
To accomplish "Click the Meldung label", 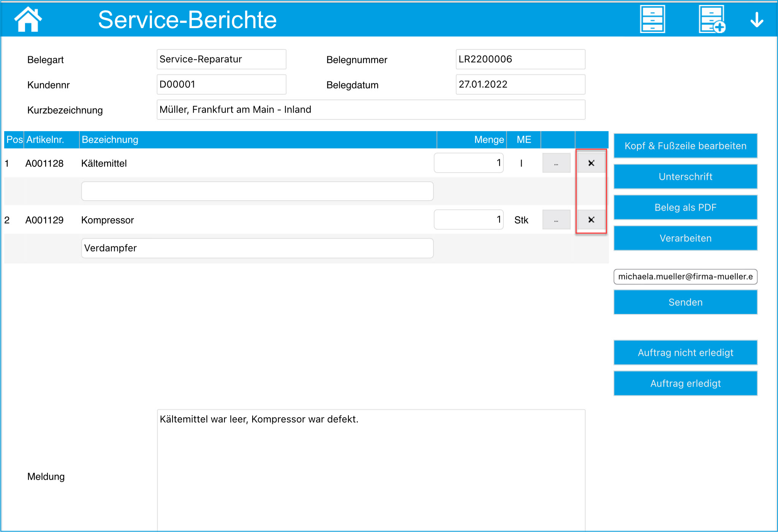I will tap(46, 477).
